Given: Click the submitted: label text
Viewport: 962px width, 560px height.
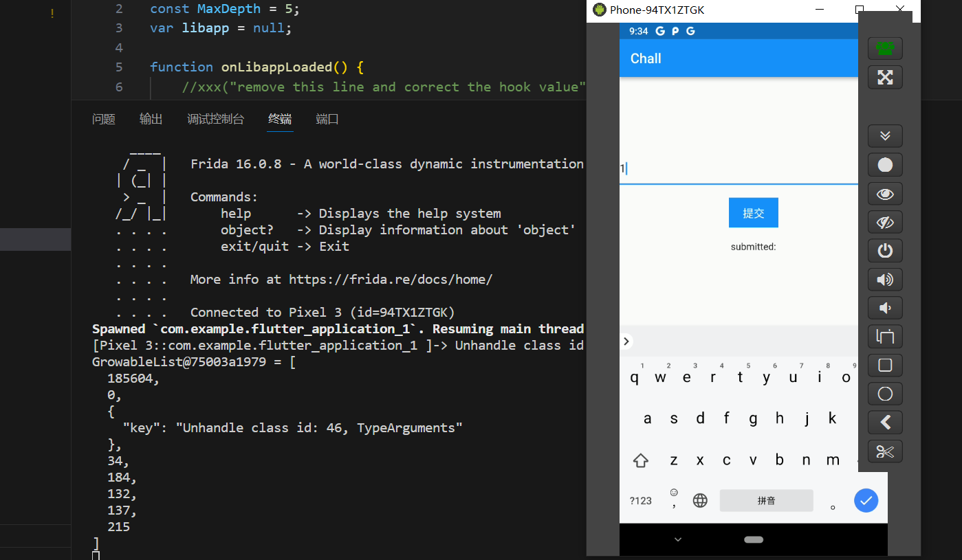Looking at the screenshot, I should 753,247.
